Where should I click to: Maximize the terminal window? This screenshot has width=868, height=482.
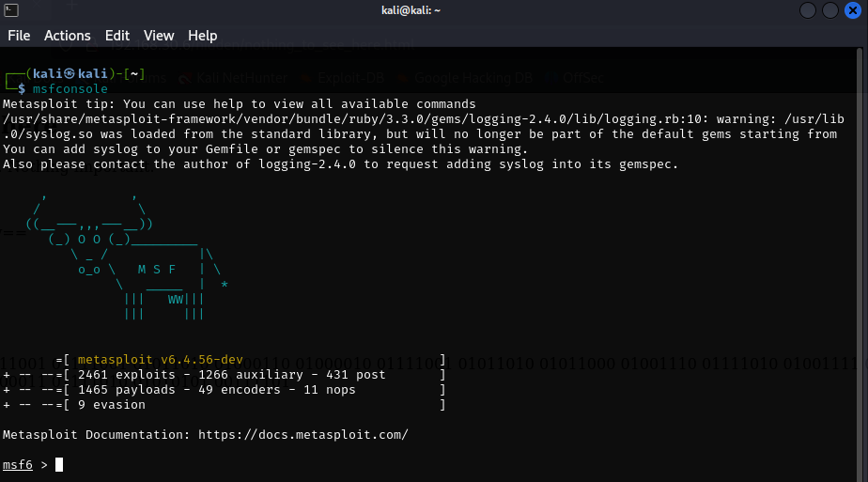tap(830, 10)
